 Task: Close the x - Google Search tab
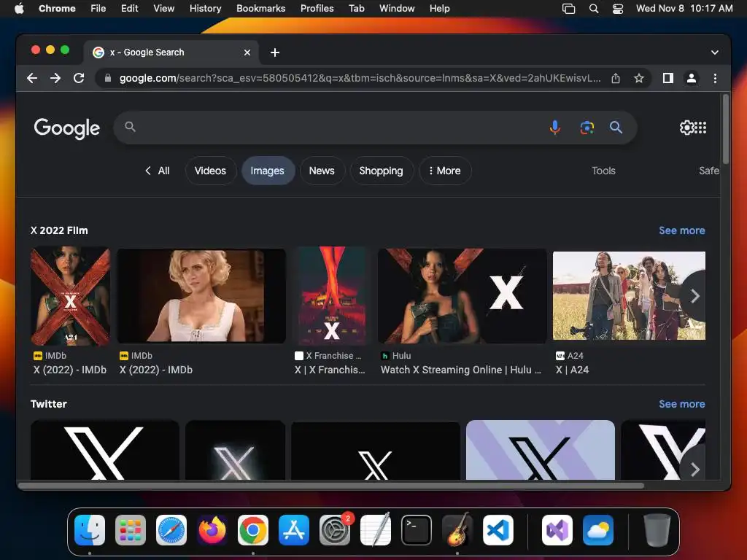coord(247,52)
